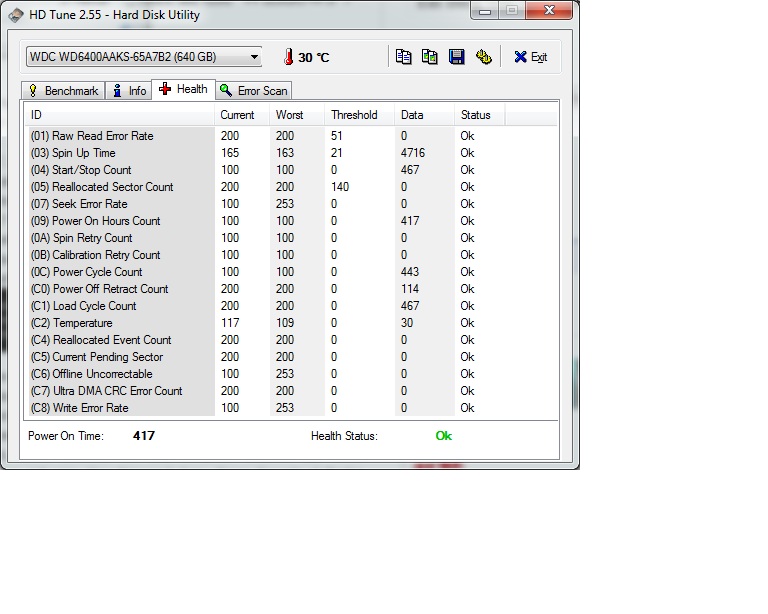Viewport: 768px width, 614px height.
Task: Click the thermometer temperature icon
Action: click(288, 57)
